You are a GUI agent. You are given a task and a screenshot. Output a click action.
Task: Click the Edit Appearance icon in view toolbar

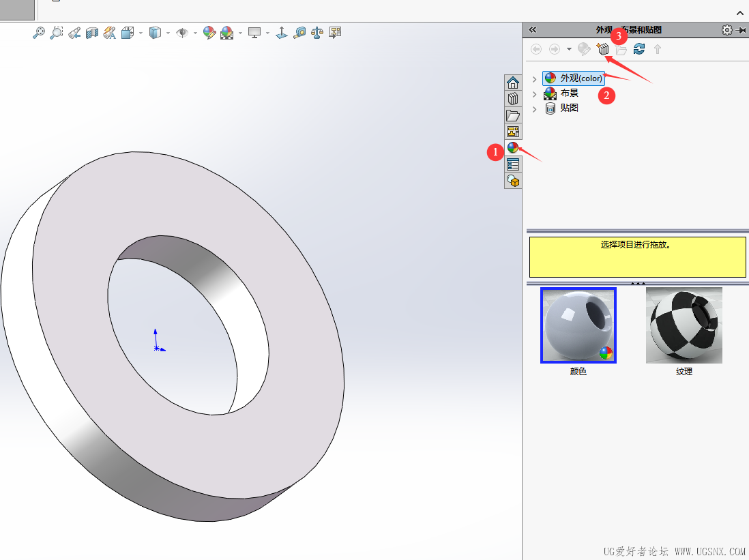click(x=209, y=32)
